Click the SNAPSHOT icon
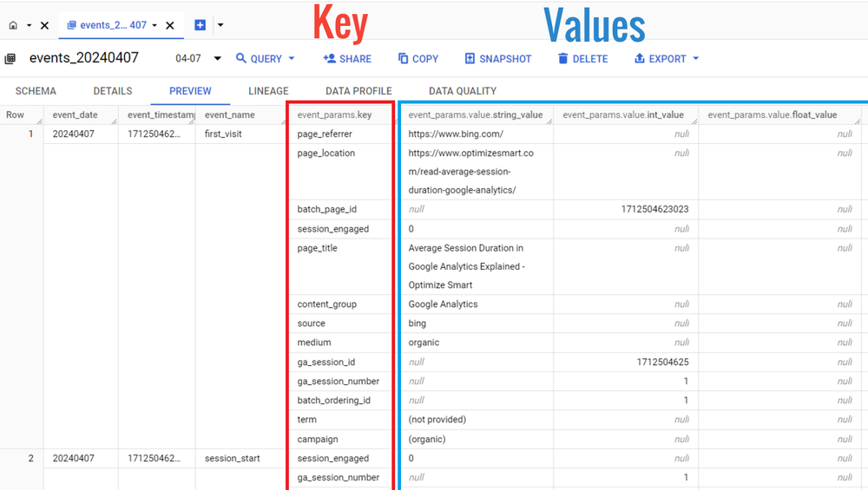The height and width of the screenshot is (490, 868). point(470,59)
